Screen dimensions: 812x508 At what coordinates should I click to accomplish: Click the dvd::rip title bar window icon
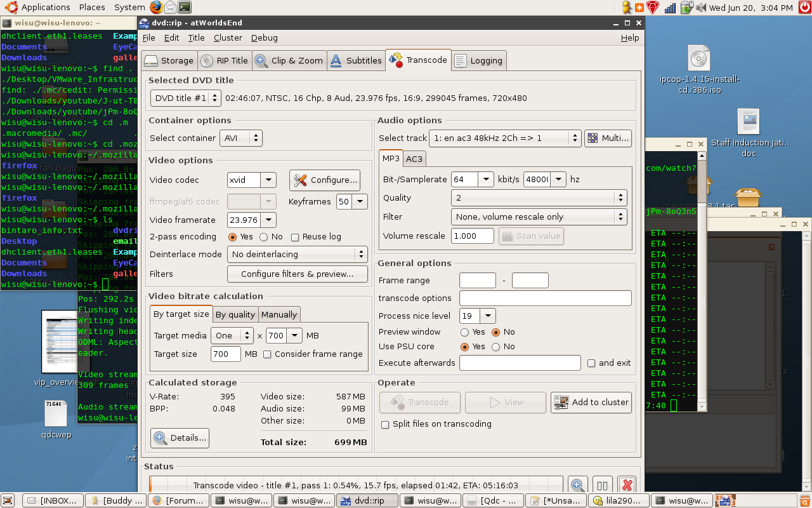(x=144, y=23)
